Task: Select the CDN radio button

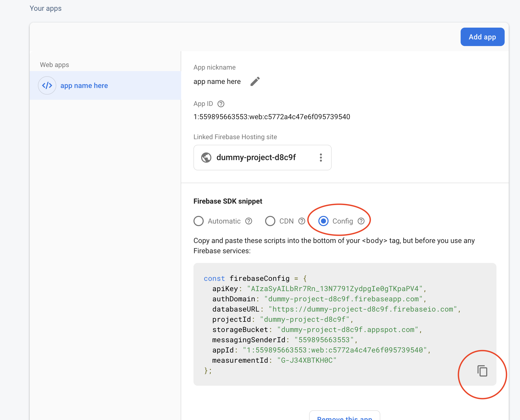Action: coord(270,221)
